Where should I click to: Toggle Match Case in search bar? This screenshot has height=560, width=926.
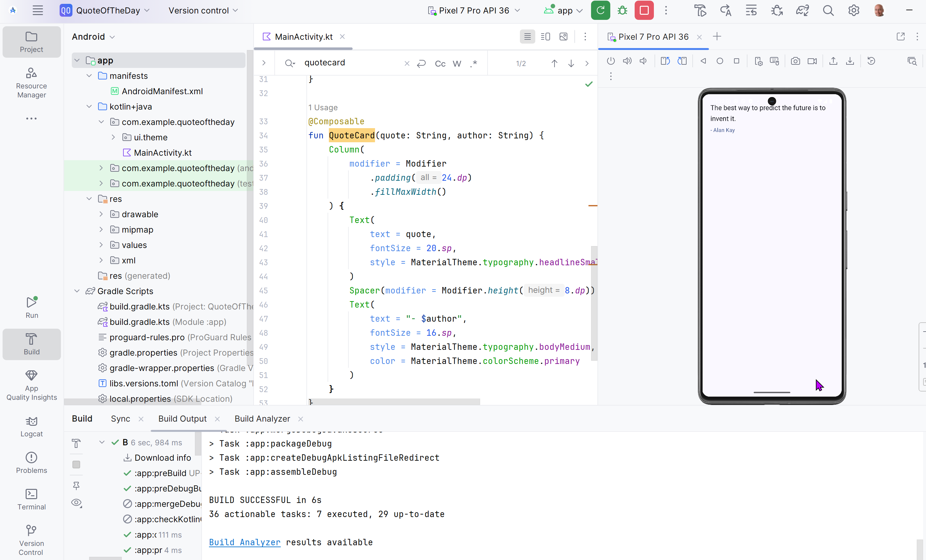click(440, 63)
